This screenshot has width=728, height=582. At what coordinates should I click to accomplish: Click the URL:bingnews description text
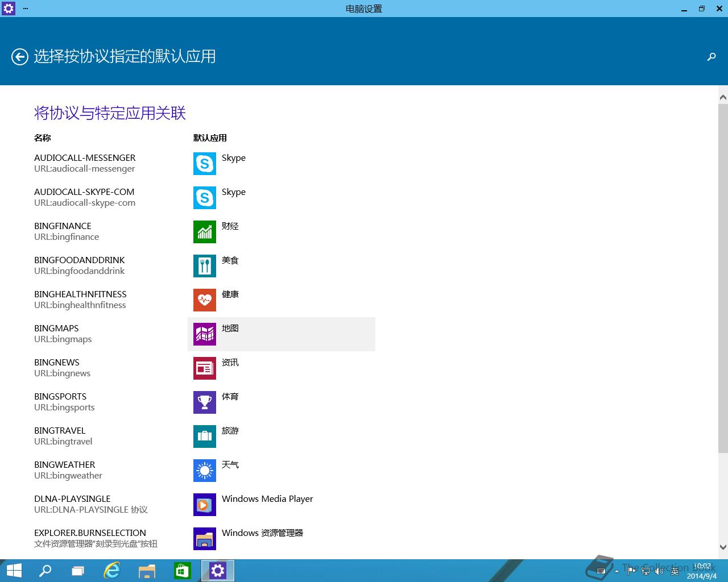(63, 373)
